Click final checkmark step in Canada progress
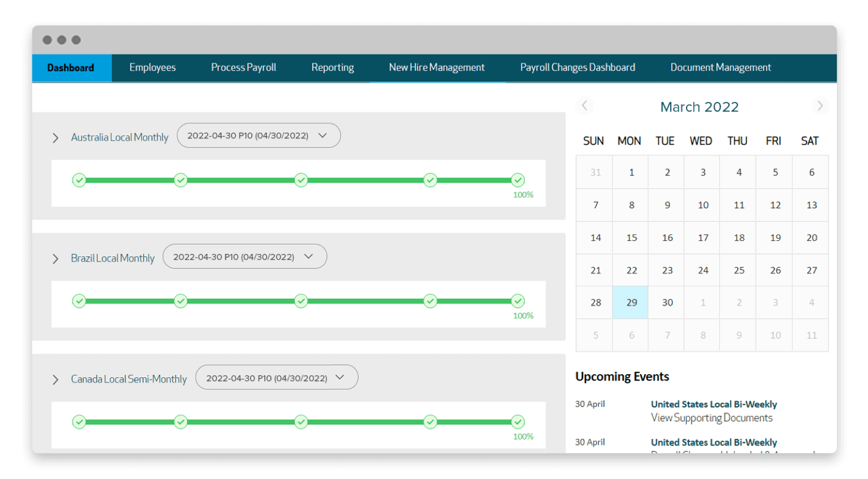This screenshot has height=479, width=868. click(x=518, y=422)
